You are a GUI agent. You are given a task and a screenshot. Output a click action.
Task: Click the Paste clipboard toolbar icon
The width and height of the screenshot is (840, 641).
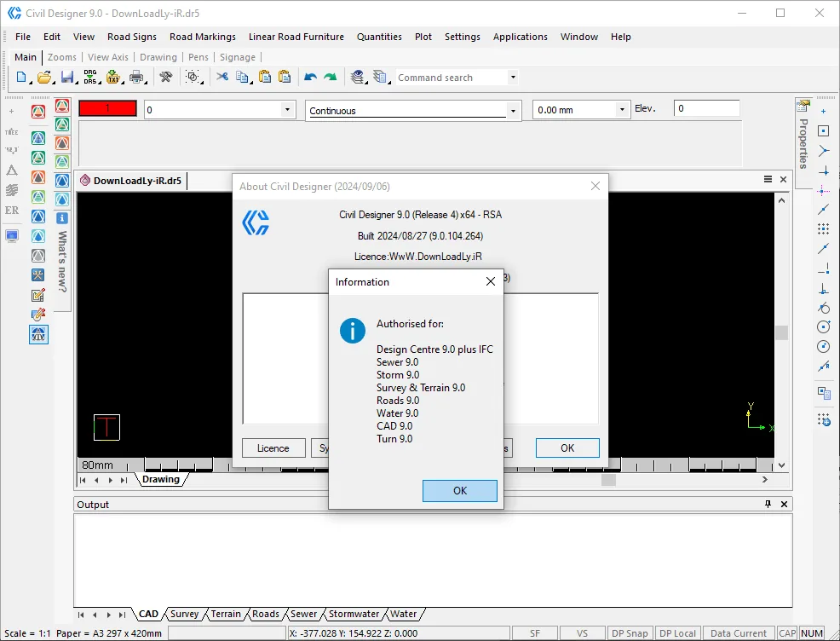click(265, 78)
